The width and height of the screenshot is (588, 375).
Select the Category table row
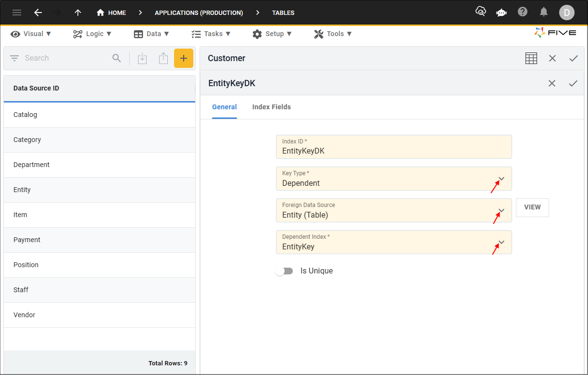[100, 140]
